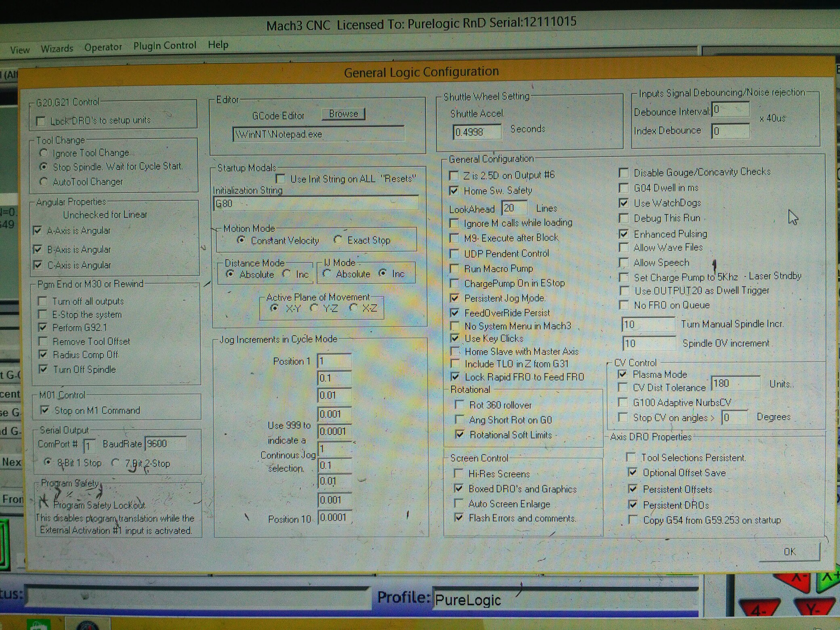Click the Debounce Interval input field
Viewport: 840px width, 630px height.
click(x=730, y=110)
